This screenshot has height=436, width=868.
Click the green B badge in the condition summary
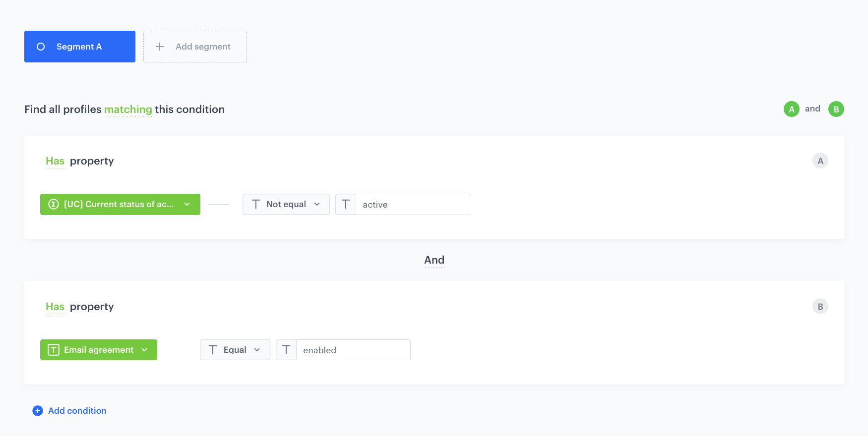point(836,109)
